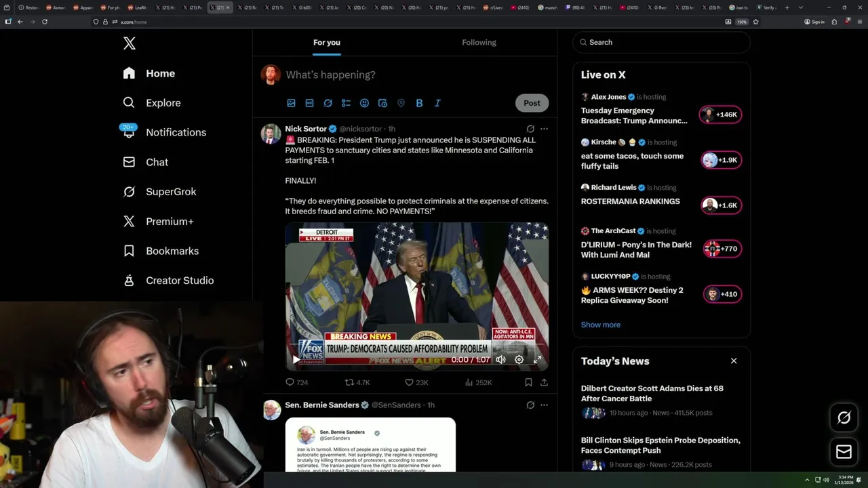Schedule the post with the calendar icon
This screenshot has width=868, height=488.
382,103
